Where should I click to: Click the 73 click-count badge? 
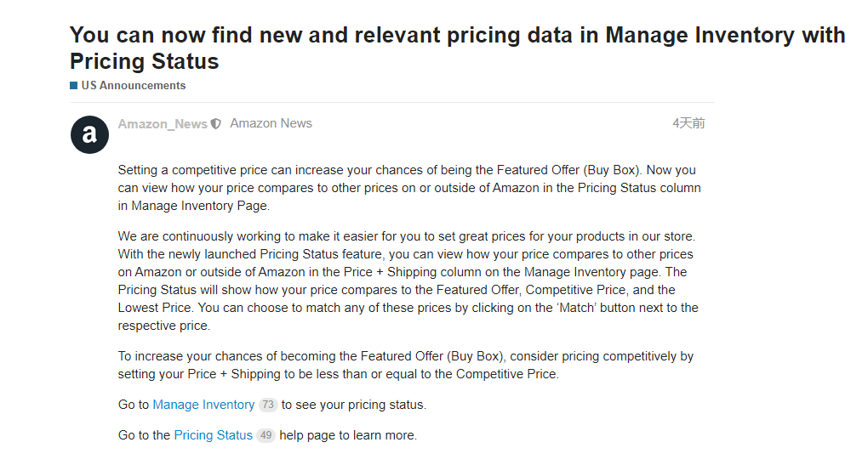click(x=268, y=405)
